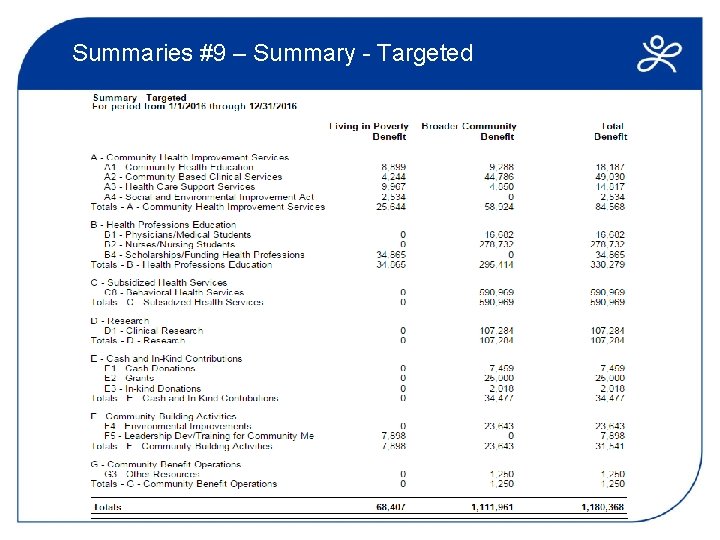Click row 'F5 - Leadership Dev/Training for Community Me'

(x=364, y=436)
